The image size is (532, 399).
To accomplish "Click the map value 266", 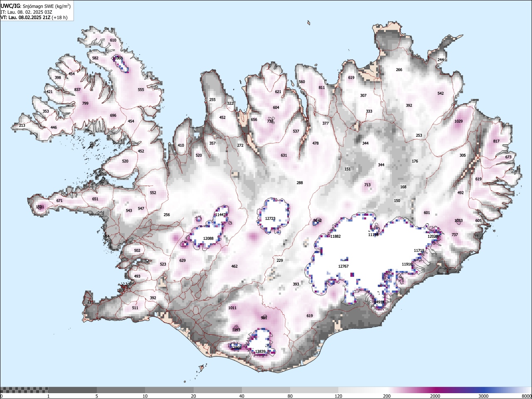I will tap(399, 70).
